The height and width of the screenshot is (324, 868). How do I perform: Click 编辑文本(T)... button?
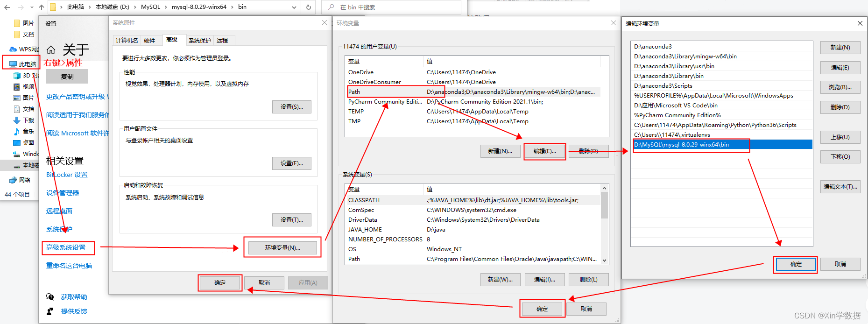pyautogui.click(x=840, y=187)
